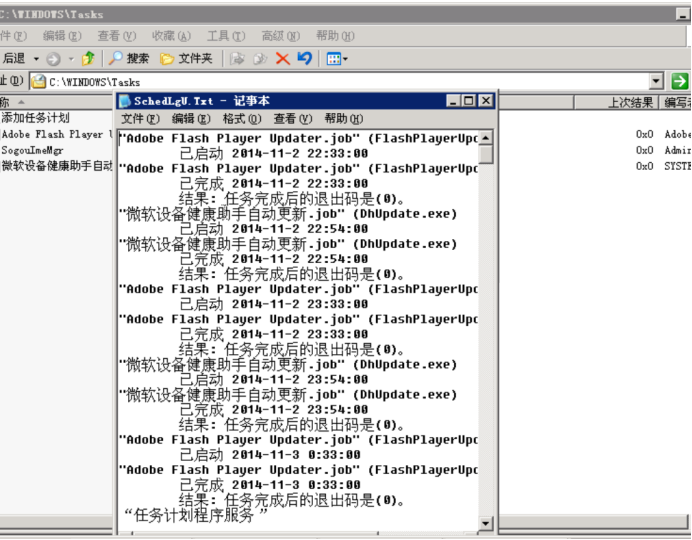Click the blue Undo arrow icon
The width and height of the screenshot is (692, 540).
[x=305, y=58]
